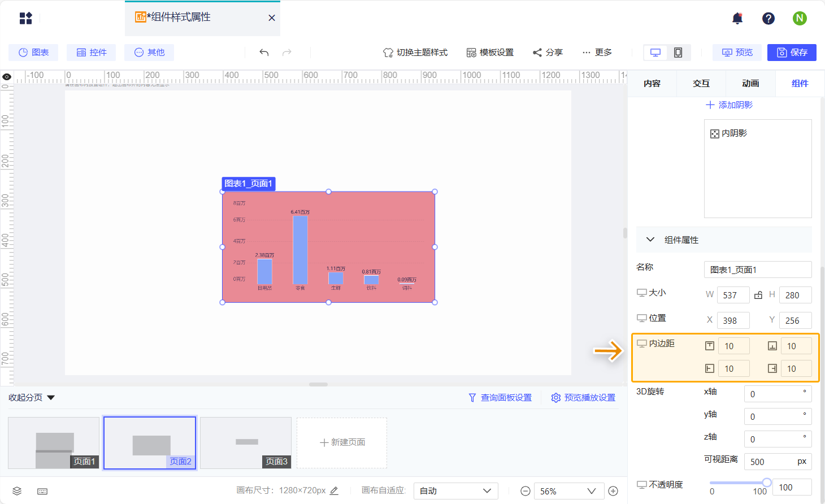The height and width of the screenshot is (504, 825).
Task: Click the 分享 share button
Action: click(548, 53)
